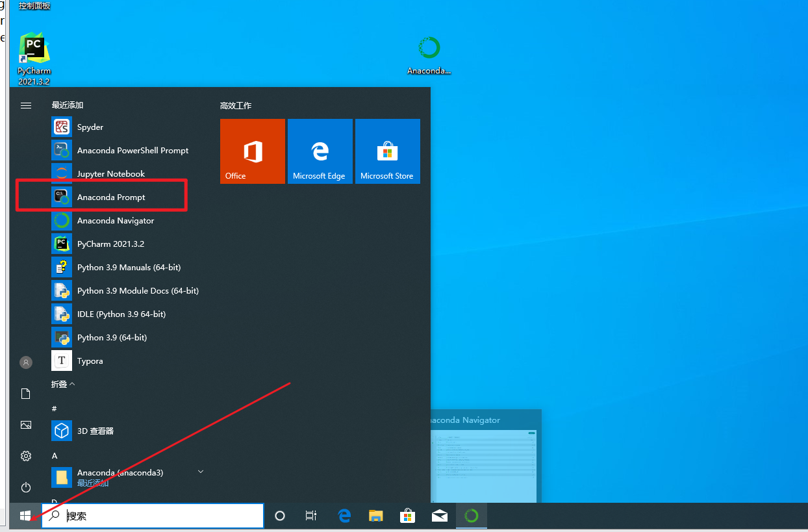808x532 pixels.
Task: Open PyCharm 2021.3.2 in Start list
Action: 127,244
